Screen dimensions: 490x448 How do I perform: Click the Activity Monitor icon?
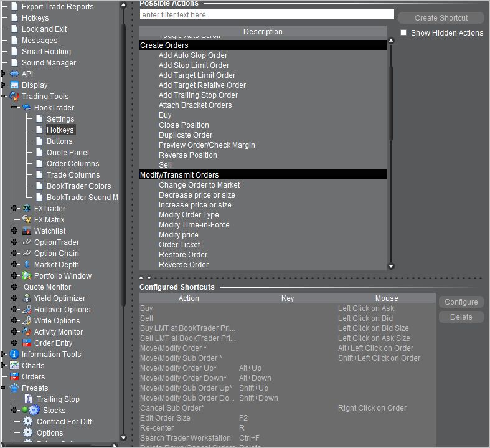click(x=27, y=331)
